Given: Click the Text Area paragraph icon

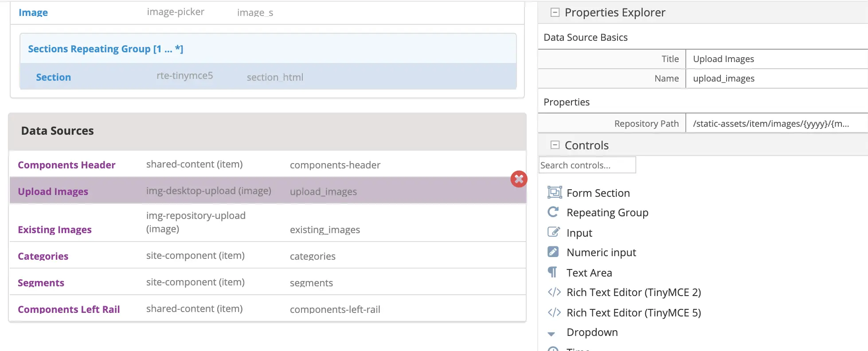Looking at the screenshot, I should tap(552, 272).
